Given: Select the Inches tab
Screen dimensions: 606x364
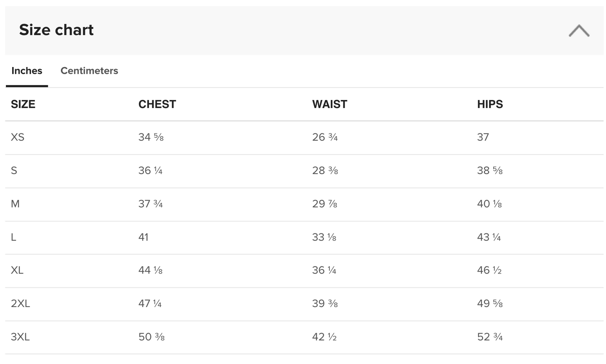Looking at the screenshot, I should pyautogui.click(x=27, y=71).
